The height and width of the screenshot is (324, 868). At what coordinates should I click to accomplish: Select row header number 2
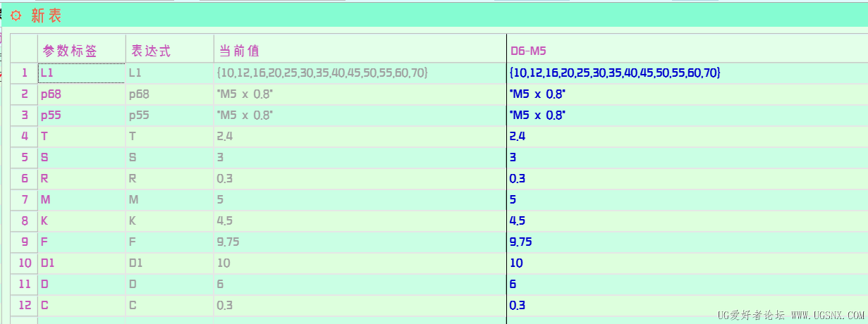pyautogui.click(x=24, y=94)
